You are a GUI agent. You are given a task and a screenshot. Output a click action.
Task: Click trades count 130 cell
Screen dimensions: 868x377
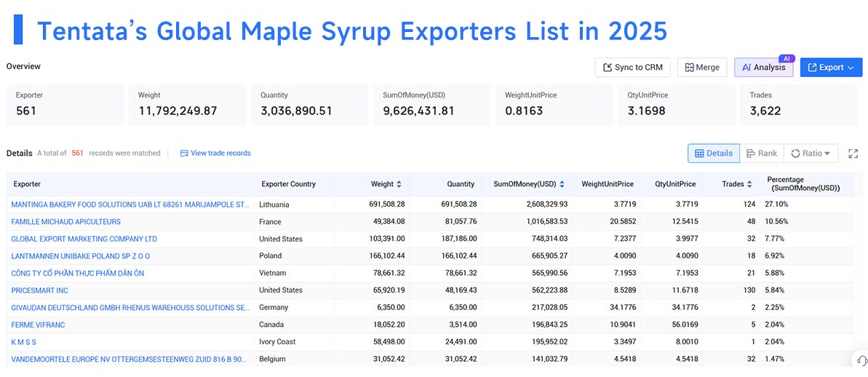(x=749, y=290)
